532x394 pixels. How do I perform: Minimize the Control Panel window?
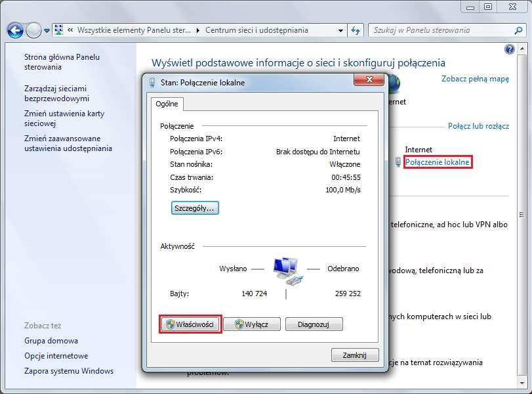coord(470,7)
